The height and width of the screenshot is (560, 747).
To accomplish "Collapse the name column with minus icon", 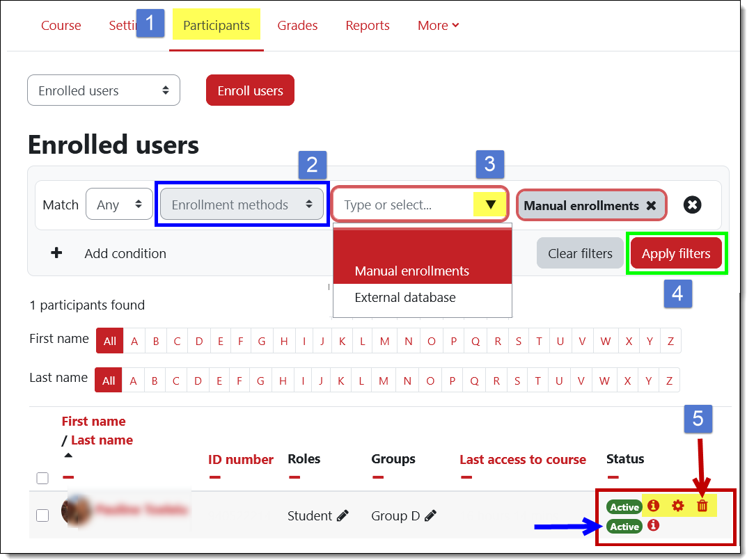I will tap(68, 477).
